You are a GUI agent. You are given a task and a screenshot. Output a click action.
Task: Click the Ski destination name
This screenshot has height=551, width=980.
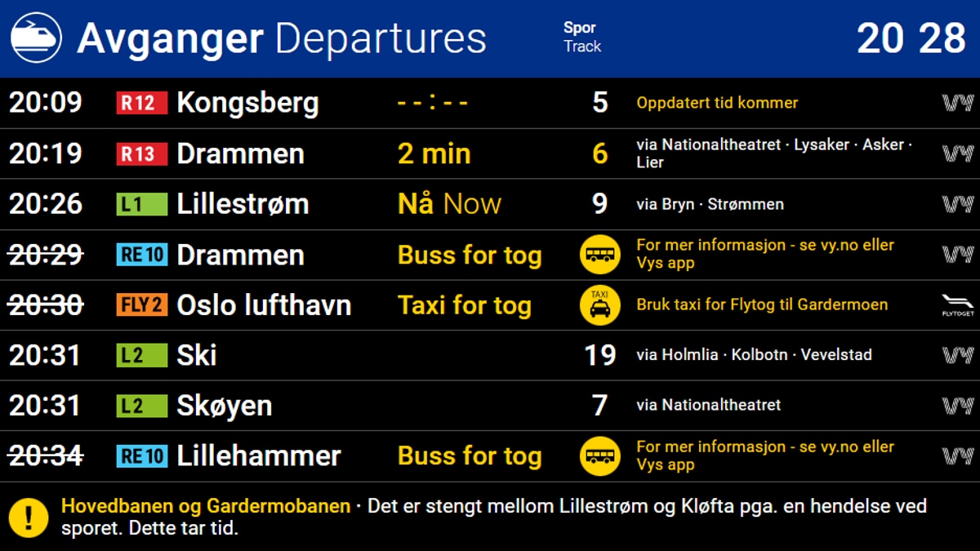[x=197, y=355]
